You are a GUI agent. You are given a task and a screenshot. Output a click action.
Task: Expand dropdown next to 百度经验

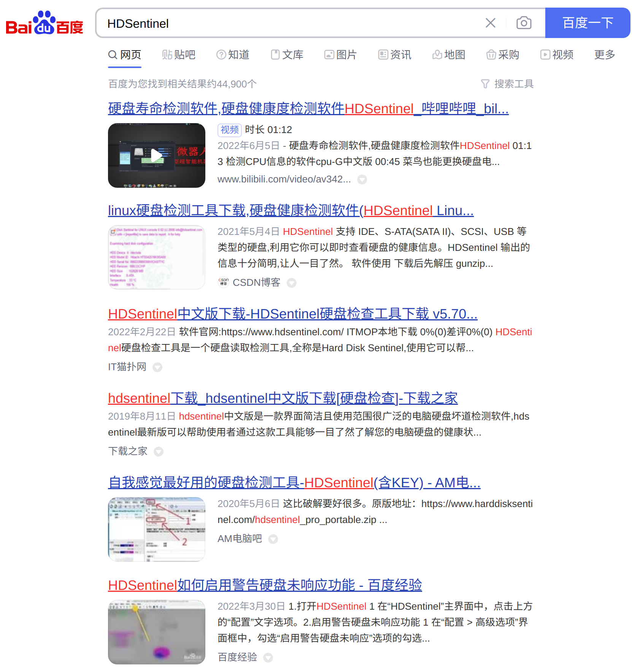(268, 658)
